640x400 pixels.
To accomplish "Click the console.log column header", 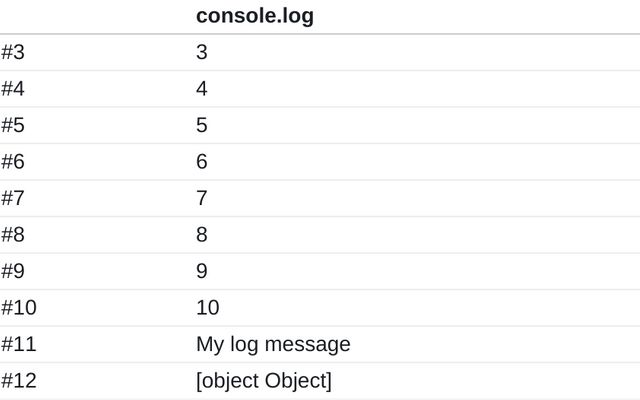I will (255, 16).
